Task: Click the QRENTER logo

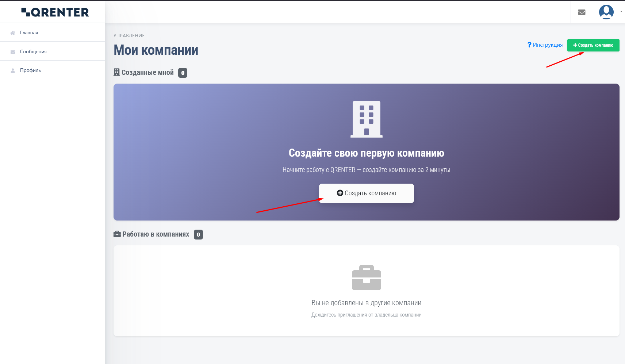Action: [x=55, y=12]
